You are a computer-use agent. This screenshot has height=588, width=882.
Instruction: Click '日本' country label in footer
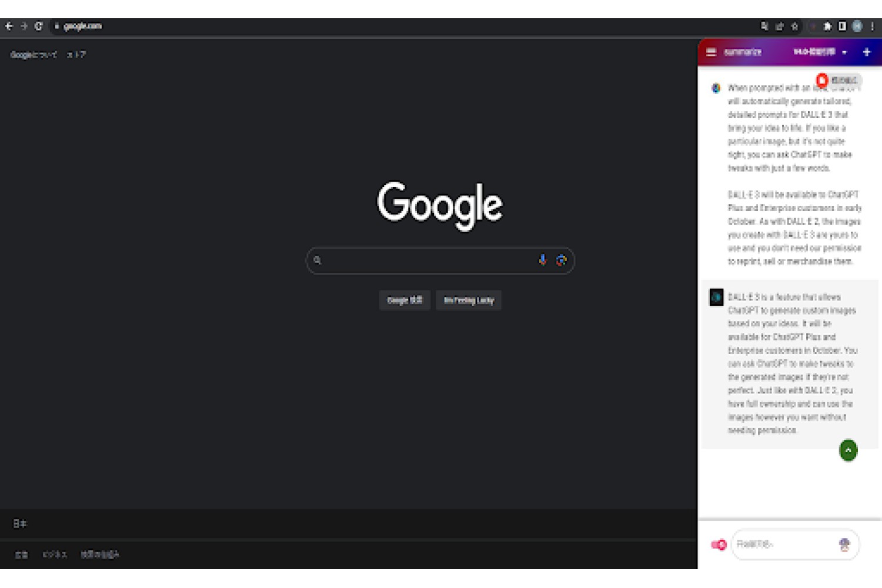20,523
